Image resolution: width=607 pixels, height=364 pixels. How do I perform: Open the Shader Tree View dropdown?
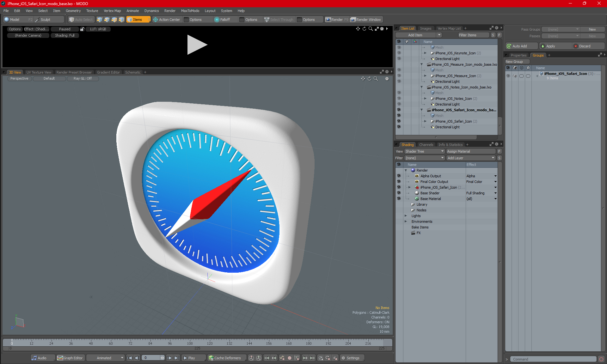point(425,151)
